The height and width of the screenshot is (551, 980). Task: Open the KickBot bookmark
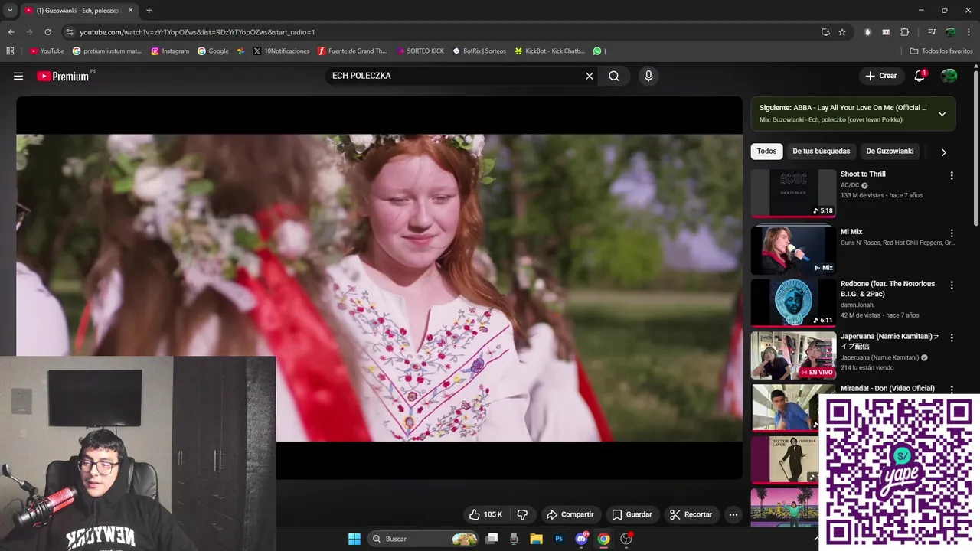(x=550, y=51)
